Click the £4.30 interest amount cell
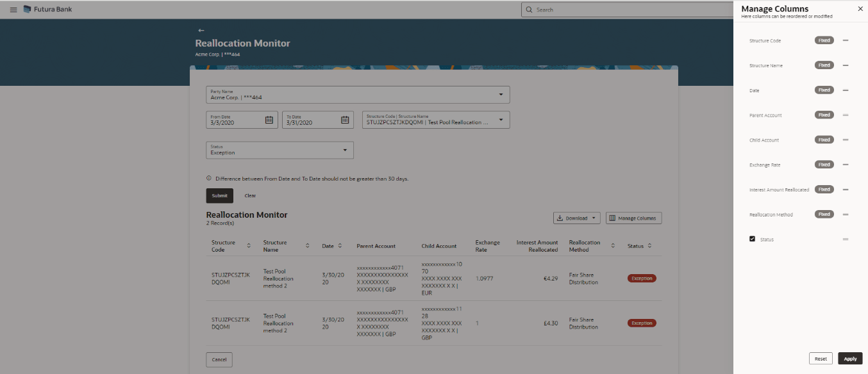 551,323
